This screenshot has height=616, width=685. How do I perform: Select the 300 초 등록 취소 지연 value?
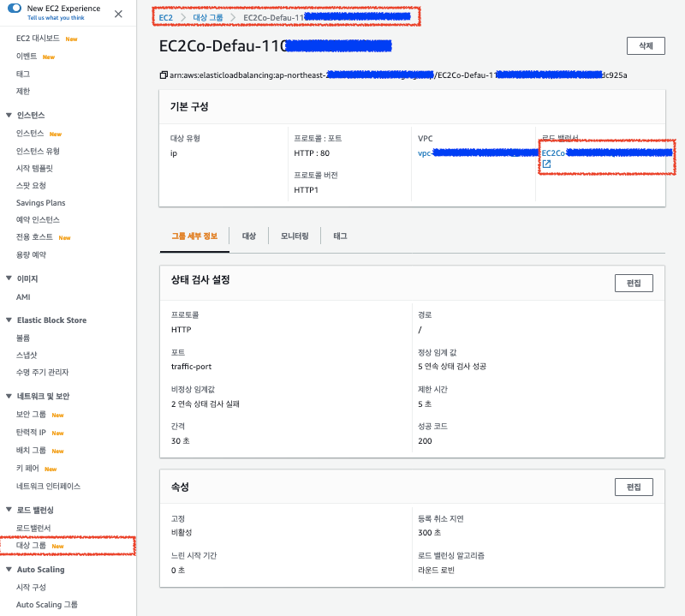(x=430, y=533)
